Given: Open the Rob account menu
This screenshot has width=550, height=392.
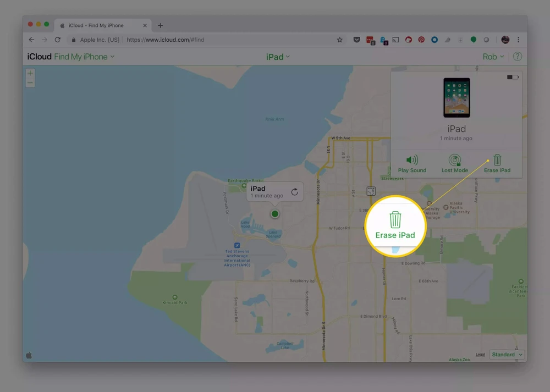Looking at the screenshot, I should (493, 57).
